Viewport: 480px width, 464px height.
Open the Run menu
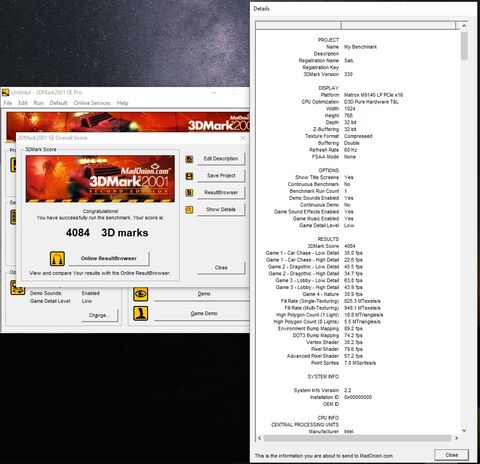39,103
